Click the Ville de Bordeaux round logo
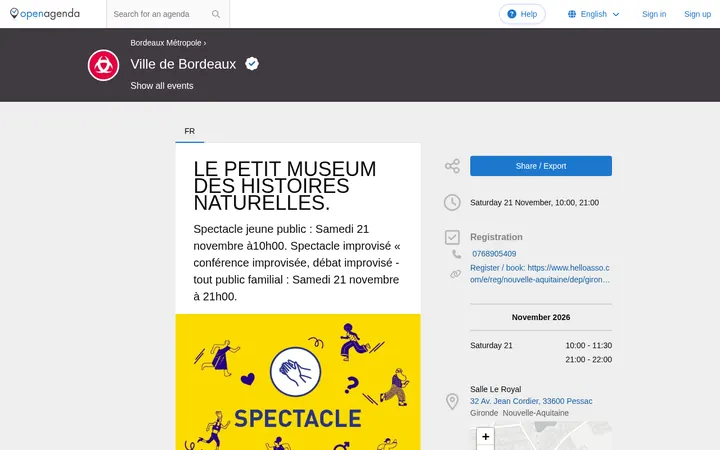The height and width of the screenshot is (450, 720). point(103,65)
